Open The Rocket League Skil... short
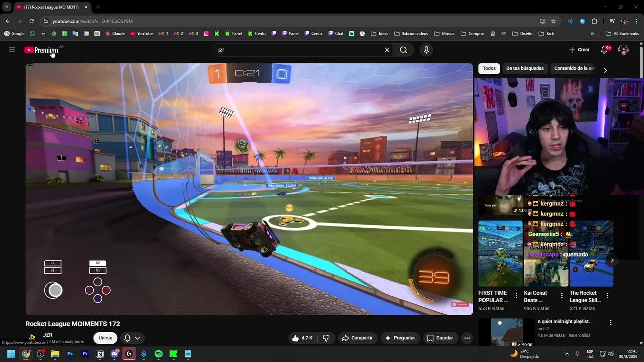The image size is (644, 362). (591, 253)
